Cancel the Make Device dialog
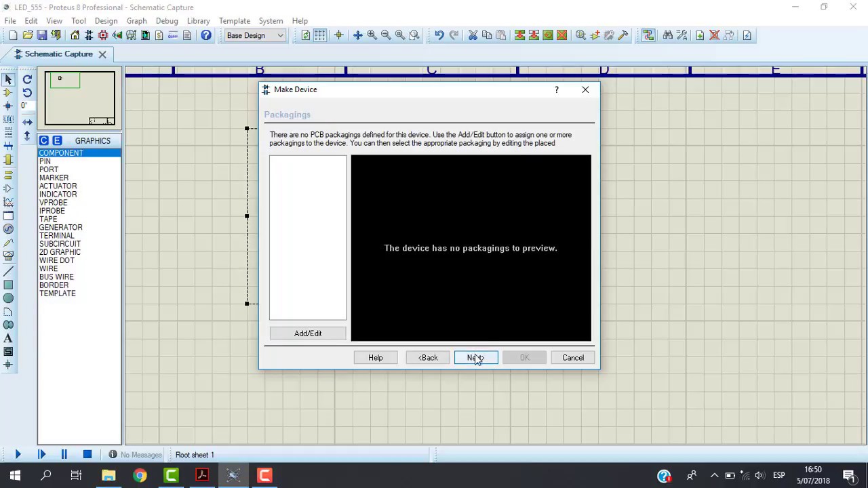This screenshot has width=868, height=488. (x=573, y=358)
